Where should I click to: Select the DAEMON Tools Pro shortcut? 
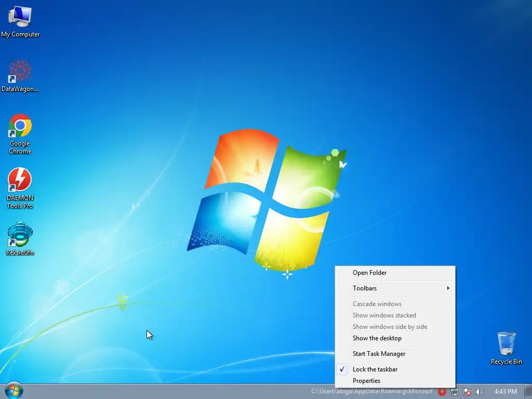pos(20,188)
